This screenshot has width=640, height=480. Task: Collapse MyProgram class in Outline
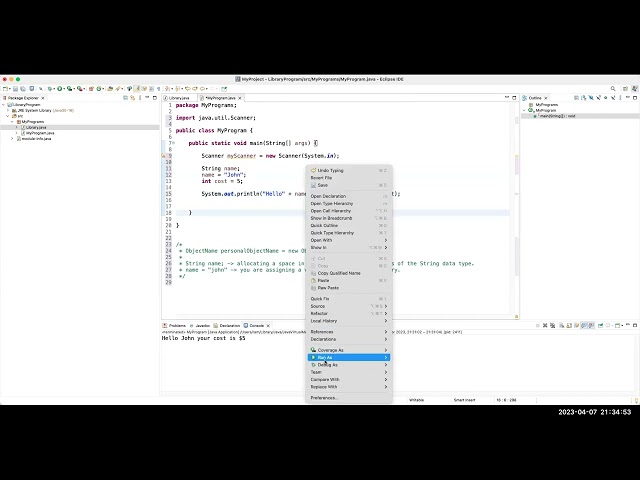coord(524,111)
